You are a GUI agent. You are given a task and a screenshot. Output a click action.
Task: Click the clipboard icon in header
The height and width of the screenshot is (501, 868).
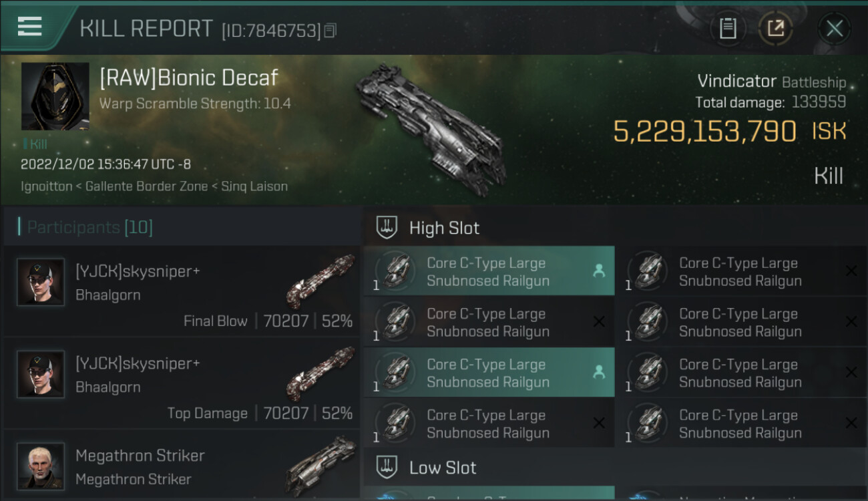coord(728,29)
